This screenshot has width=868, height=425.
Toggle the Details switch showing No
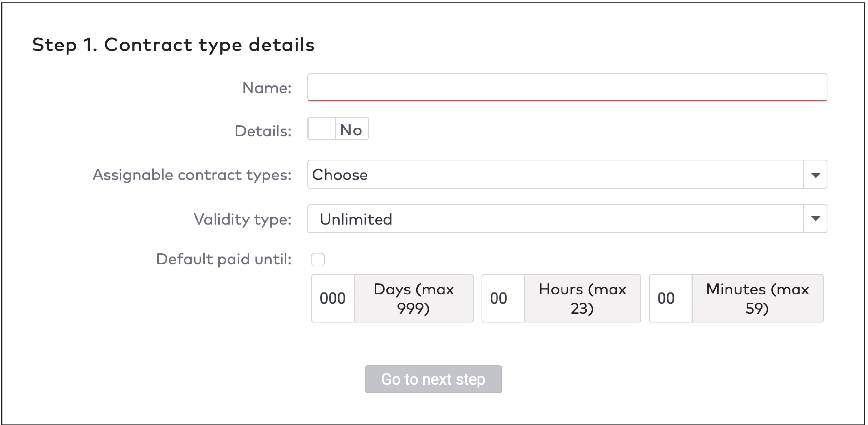click(x=351, y=129)
